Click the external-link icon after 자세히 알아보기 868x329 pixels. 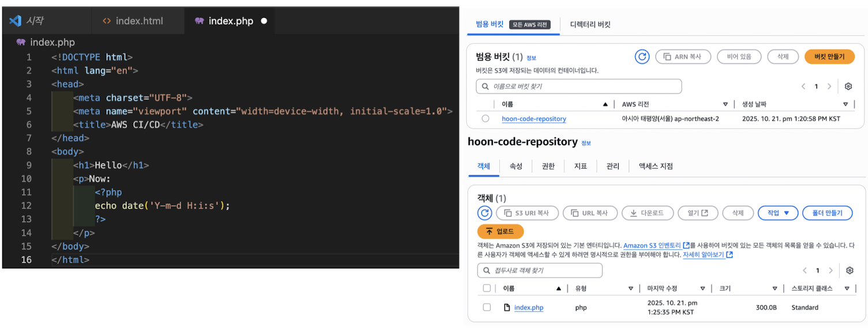pyautogui.click(x=729, y=255)
